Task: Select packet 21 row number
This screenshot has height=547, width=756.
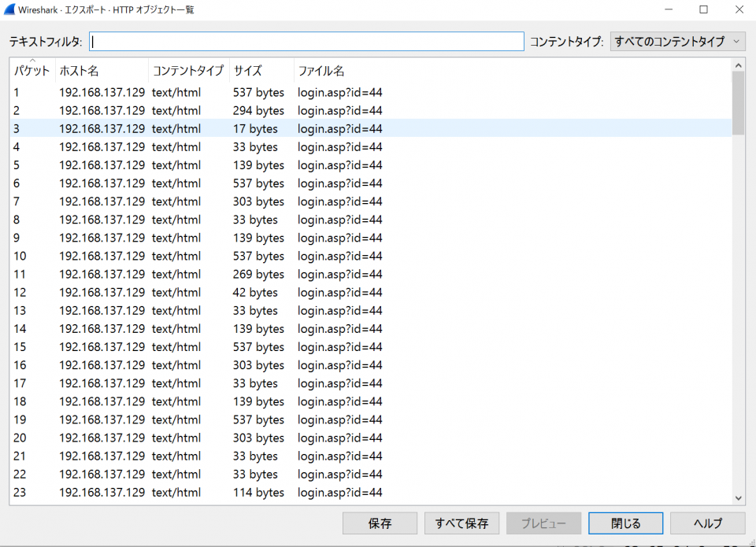Action: [x=20, y=456]
